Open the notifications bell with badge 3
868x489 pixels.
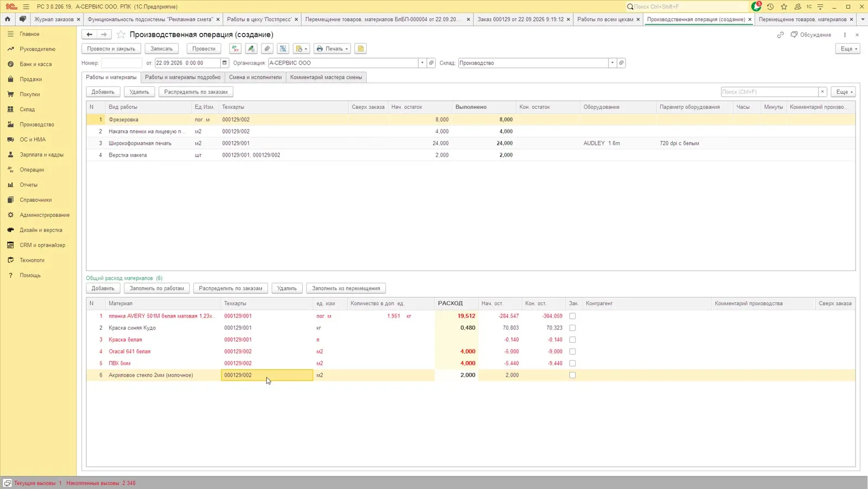point(756,7)
